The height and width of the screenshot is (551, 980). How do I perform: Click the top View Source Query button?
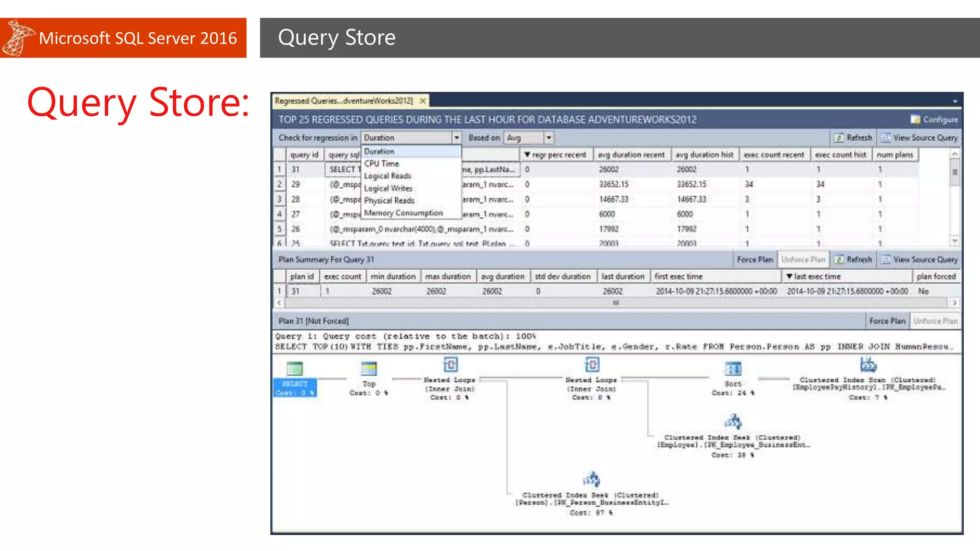(x=919, y=138)
